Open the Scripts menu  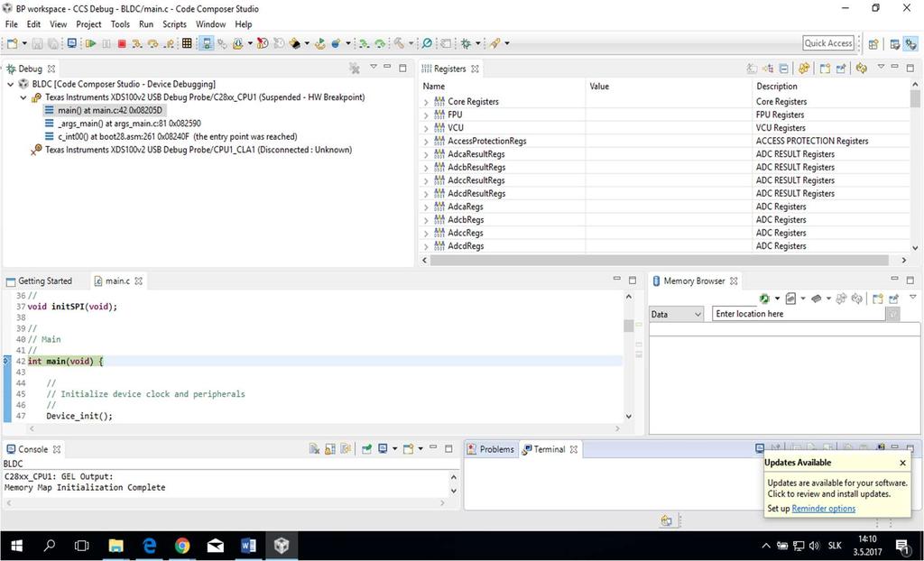coord(174,24)
